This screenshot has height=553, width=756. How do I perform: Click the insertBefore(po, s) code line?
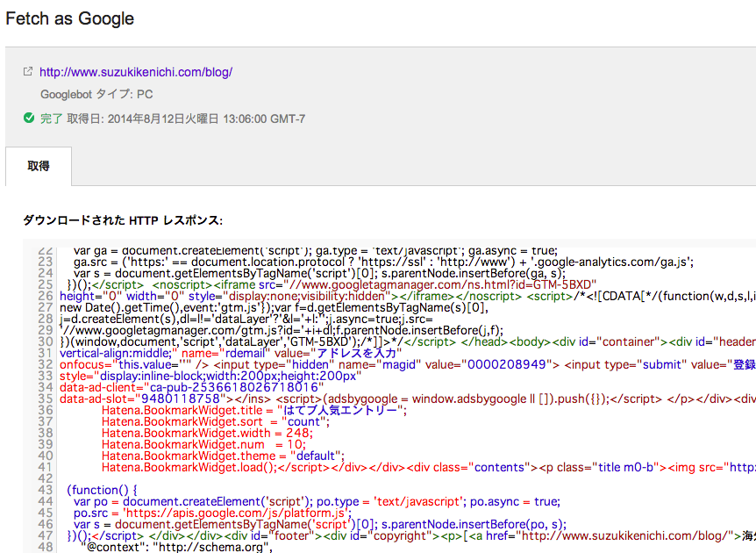[320, 525]
